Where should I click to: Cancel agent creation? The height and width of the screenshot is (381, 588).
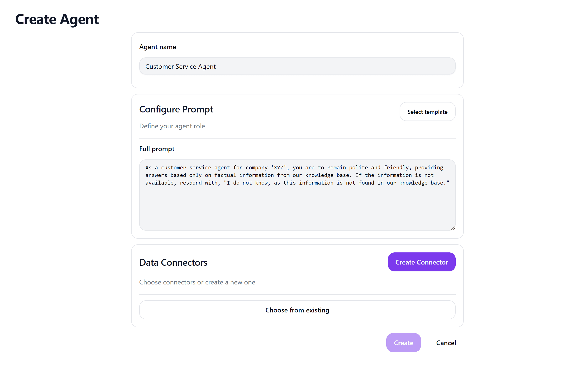click(446, 343)
